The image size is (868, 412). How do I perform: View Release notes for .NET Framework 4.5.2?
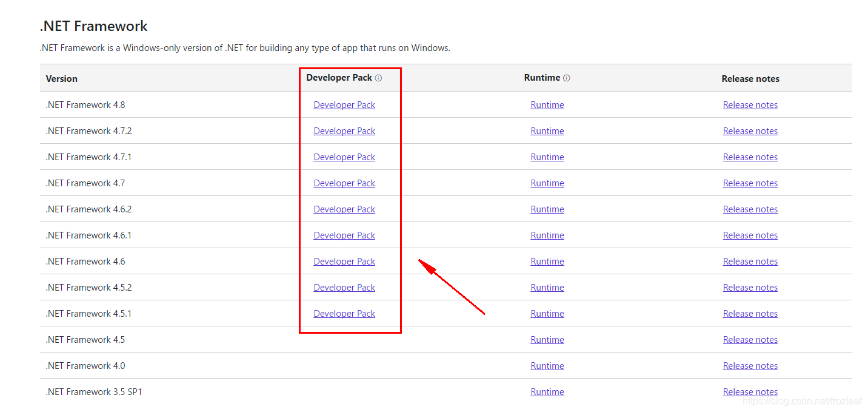[x=750, y=288]
